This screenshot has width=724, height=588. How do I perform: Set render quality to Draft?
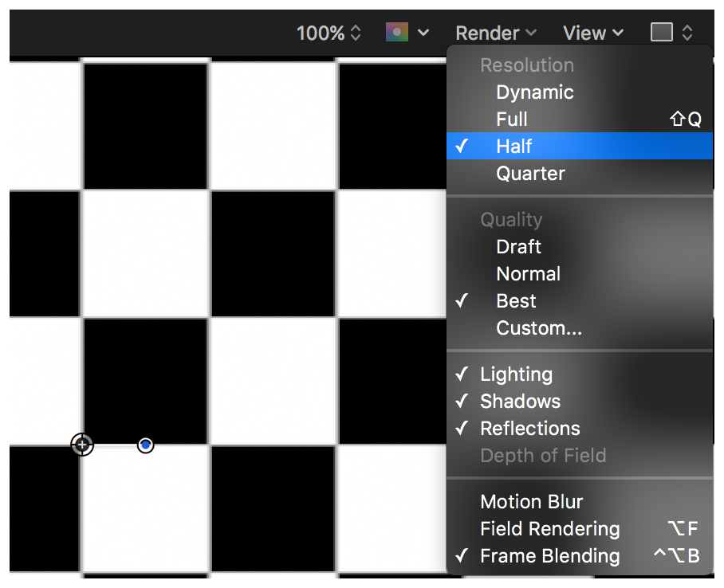coord(518,247)
